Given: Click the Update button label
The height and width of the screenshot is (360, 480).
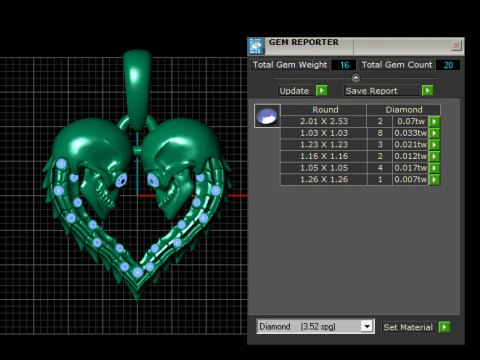Looking at the screenshot, I should coord(294,91).
